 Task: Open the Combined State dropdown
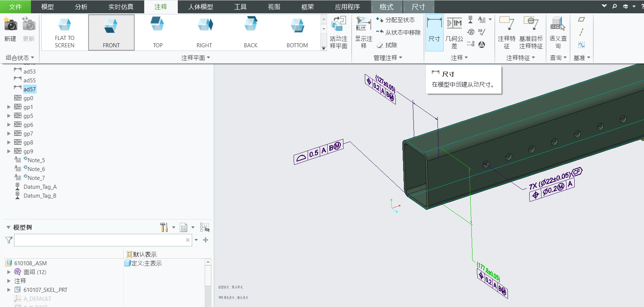click(20, 58)
